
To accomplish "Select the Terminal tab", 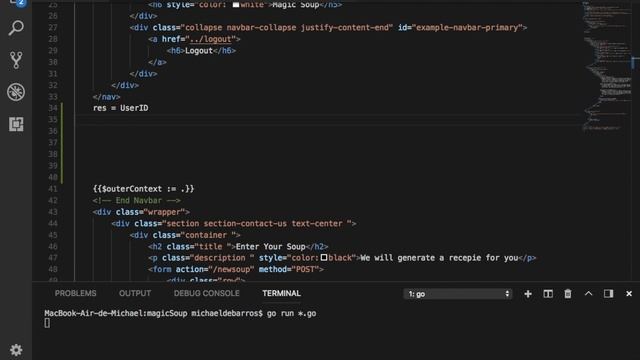I will [282, 293].
